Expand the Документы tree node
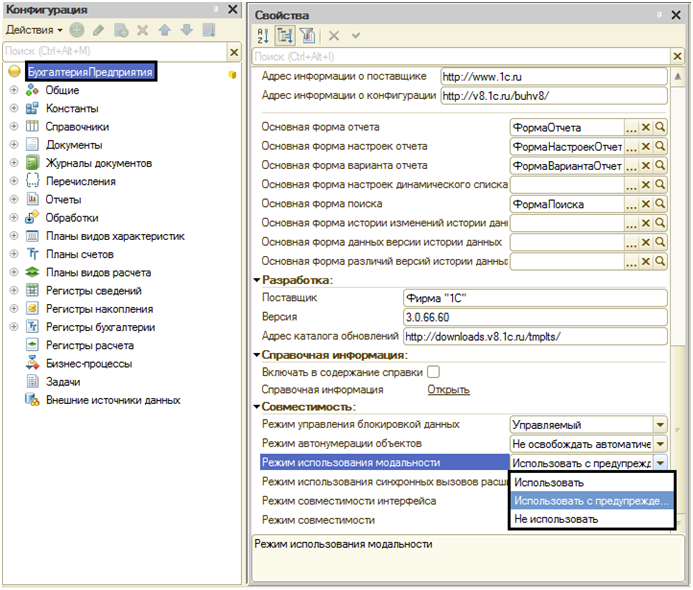The image size is (693, 590). click(x=14, y=145)
